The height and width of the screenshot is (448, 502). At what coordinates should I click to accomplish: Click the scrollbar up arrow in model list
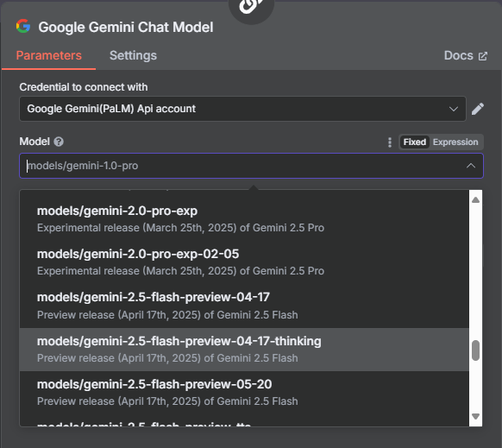(x=475, y=200)
